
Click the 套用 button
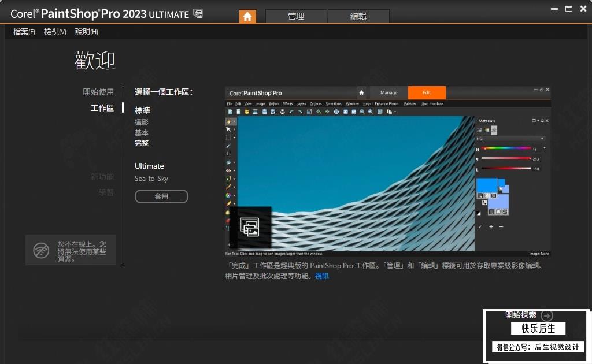(161, 196)
